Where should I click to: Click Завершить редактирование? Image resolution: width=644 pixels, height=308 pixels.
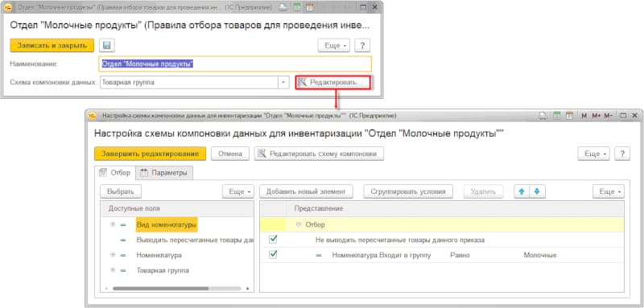[150, 154]
